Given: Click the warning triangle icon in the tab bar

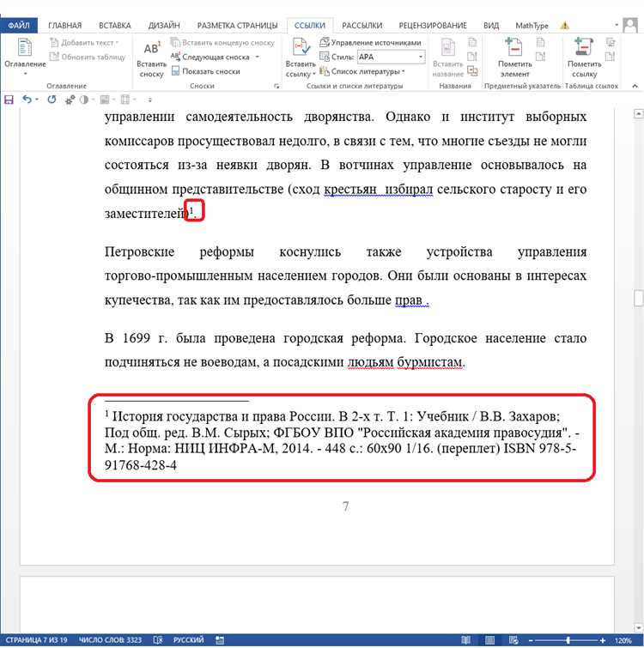Looking at the screenshot, I should pos(565,26).
